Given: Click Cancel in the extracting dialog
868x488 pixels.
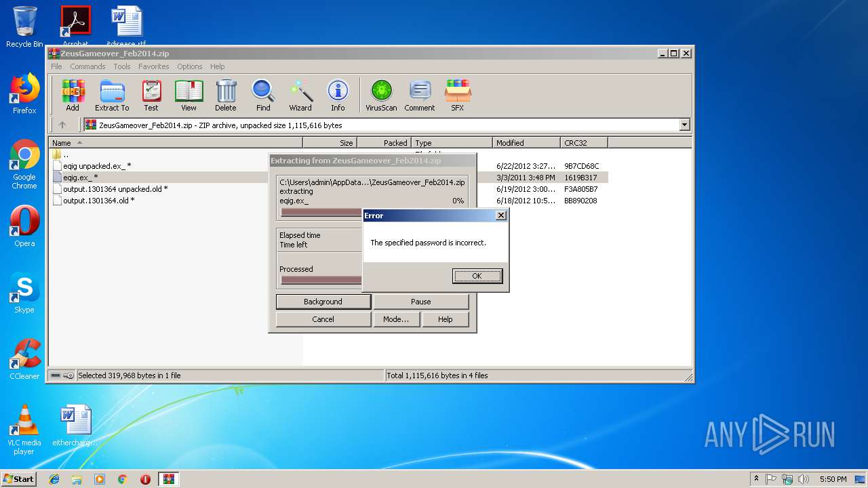Looking at the screenshot, I should click(x=323, y=319).
